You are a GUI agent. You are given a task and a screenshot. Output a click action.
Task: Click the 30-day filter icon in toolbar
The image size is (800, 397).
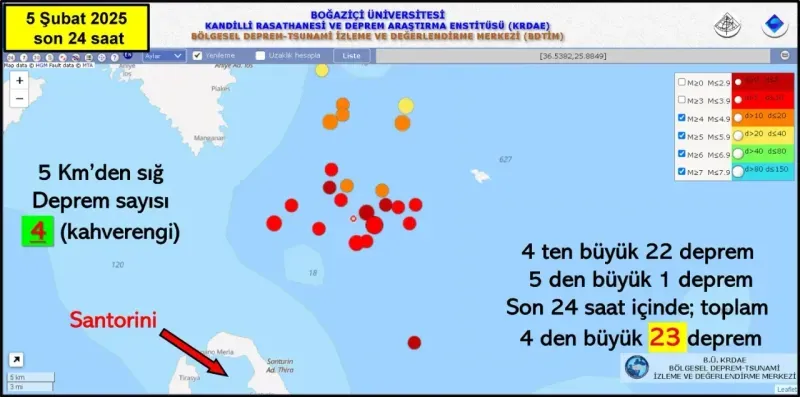pos(36,58)
